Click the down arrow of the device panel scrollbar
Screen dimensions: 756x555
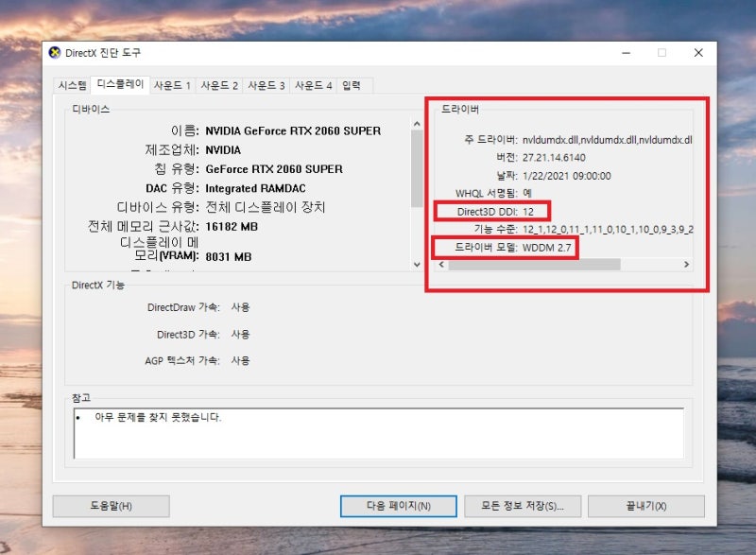pyautogui.click(x=417, y=265)
